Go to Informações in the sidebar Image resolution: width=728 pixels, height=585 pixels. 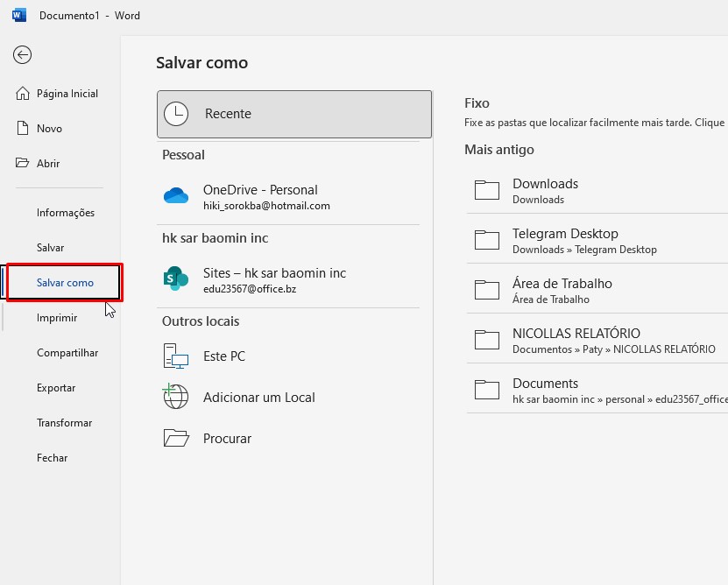(x=60, y=213)
